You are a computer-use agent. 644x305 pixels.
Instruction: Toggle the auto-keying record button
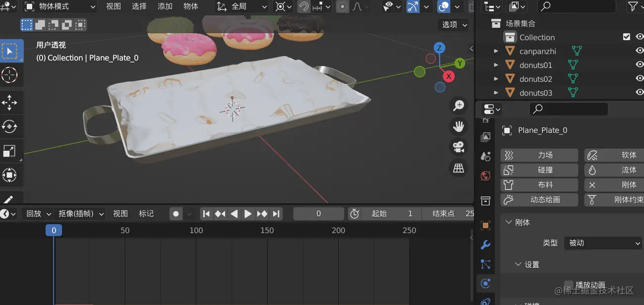click(176, 214)
